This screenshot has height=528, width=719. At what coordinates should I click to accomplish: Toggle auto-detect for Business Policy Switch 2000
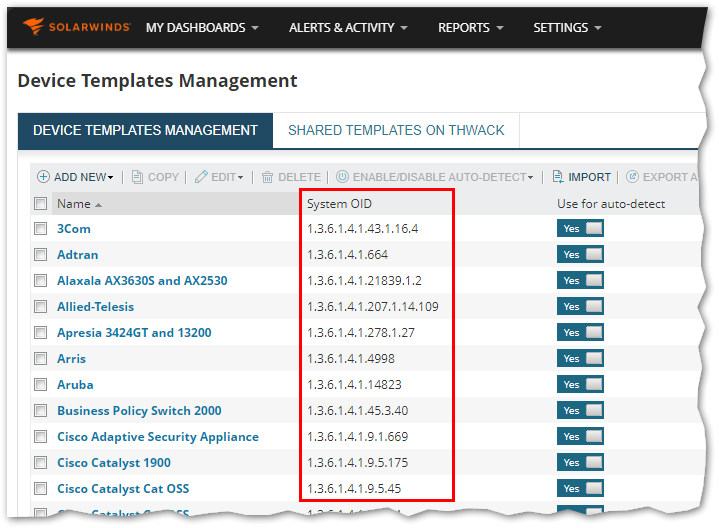(x=580, y=410)
